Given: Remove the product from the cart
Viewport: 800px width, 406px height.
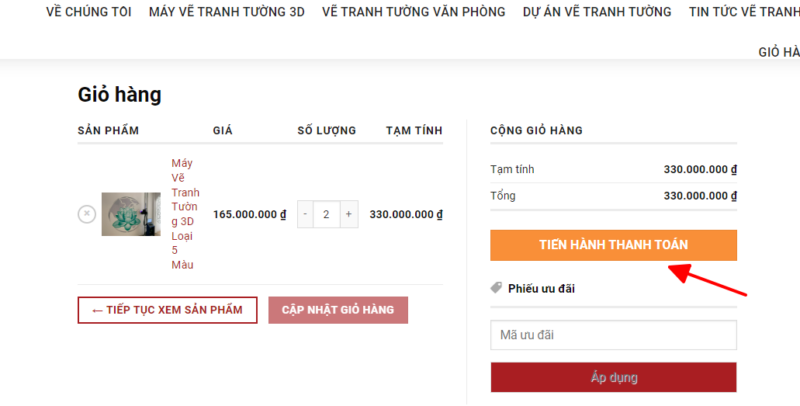Looking at the screenshot, I should coord(87,213).
